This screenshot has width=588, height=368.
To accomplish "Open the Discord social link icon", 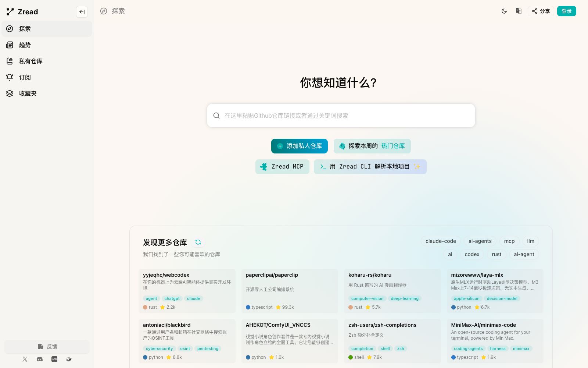I will point(40,359).
